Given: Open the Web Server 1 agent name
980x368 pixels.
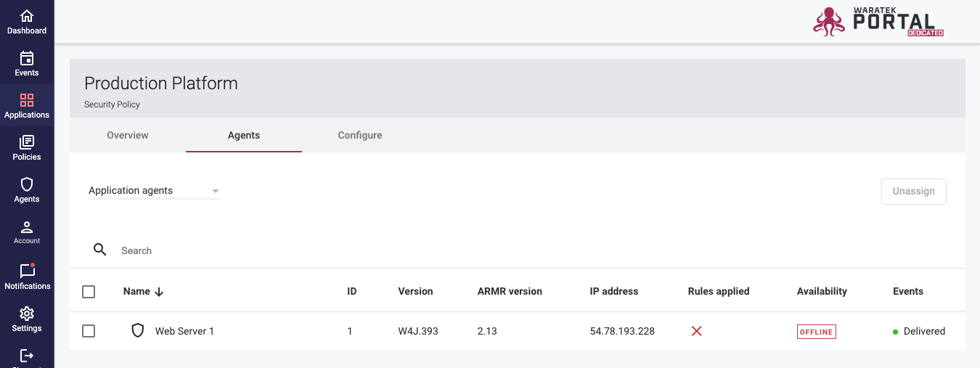Looking at the screenshot, I should click(x=184, y=331).
